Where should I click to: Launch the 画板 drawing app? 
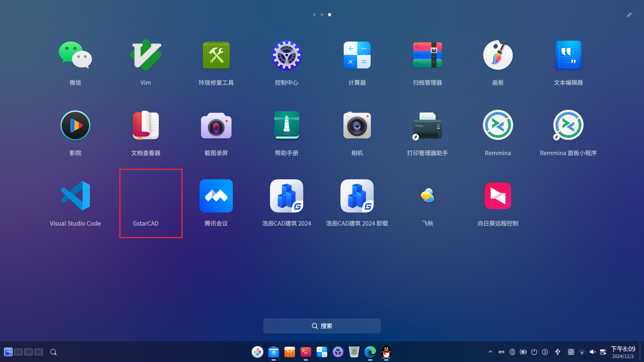coord(498,55)
